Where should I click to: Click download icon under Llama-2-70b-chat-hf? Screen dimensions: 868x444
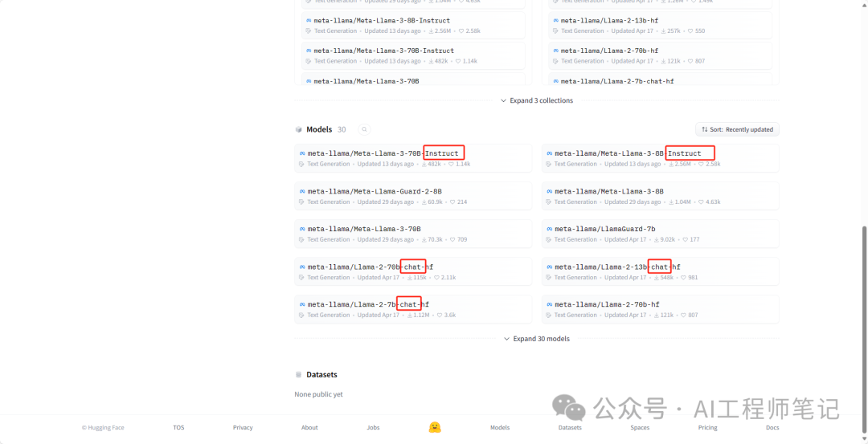click(410, 278)
